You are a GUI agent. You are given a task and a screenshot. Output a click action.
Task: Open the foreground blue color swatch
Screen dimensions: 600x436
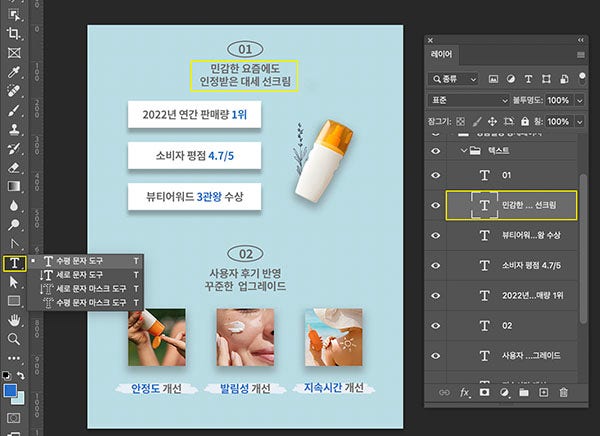click(x=10, y=390)
